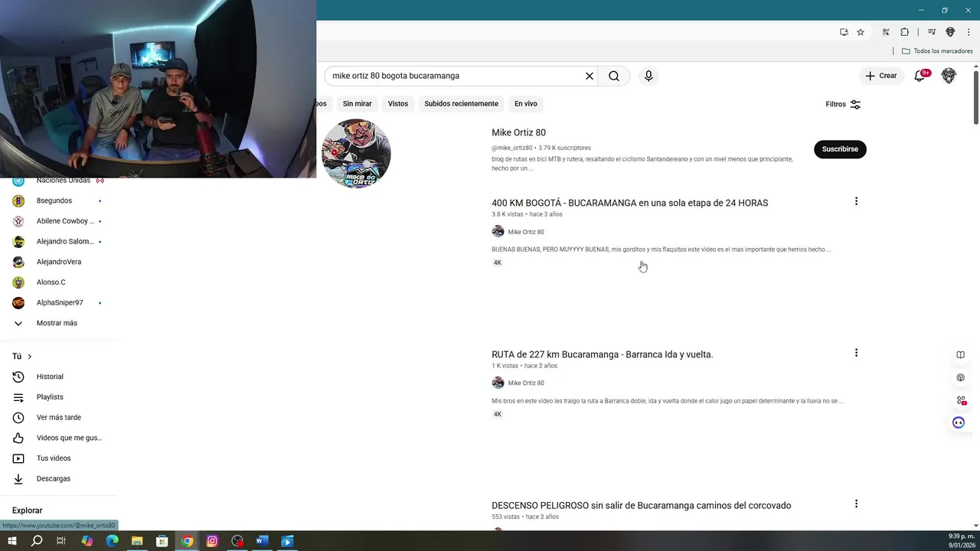Start voice search with the microphone icon

click(x=648, y=76)
